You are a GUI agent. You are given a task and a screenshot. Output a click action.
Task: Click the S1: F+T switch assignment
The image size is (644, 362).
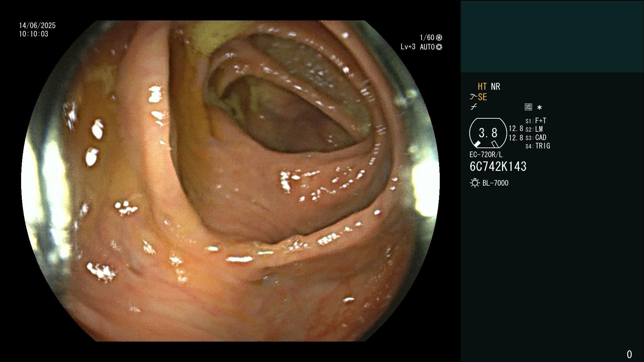pyautogui.click(x=536, y=121)
